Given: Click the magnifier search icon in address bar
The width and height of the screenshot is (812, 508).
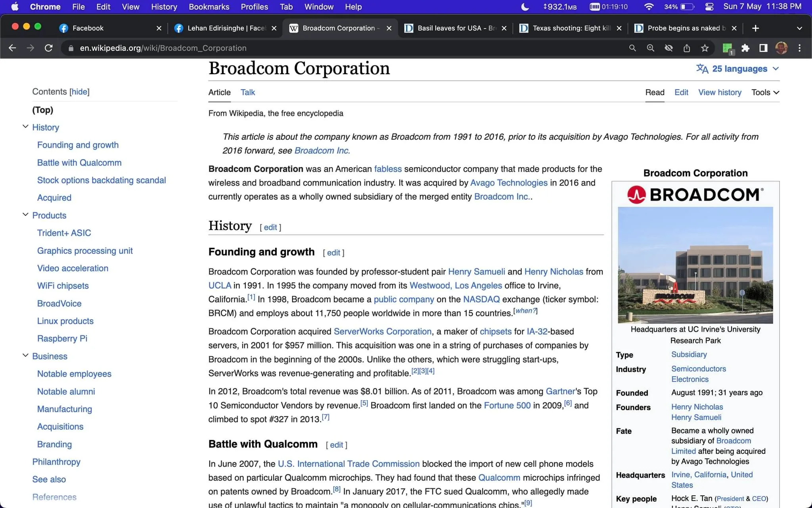Looking at the screenshot, I should click(632, 48).
